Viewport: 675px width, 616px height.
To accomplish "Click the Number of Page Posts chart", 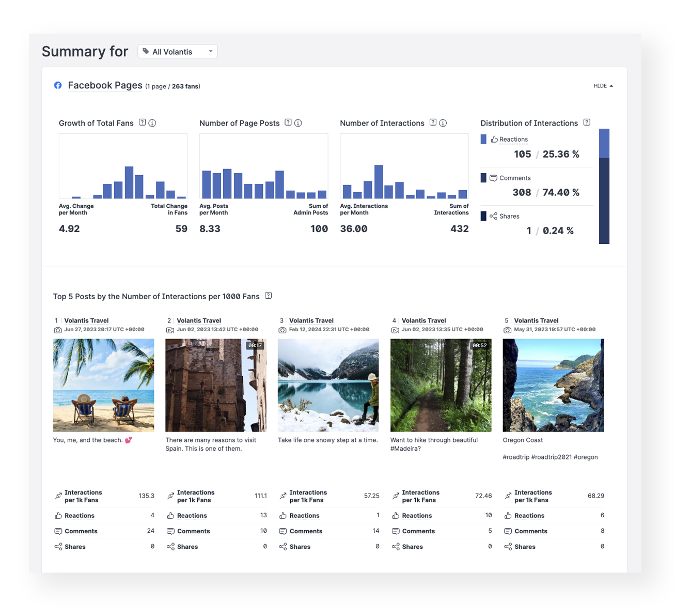I will (263, 166).
